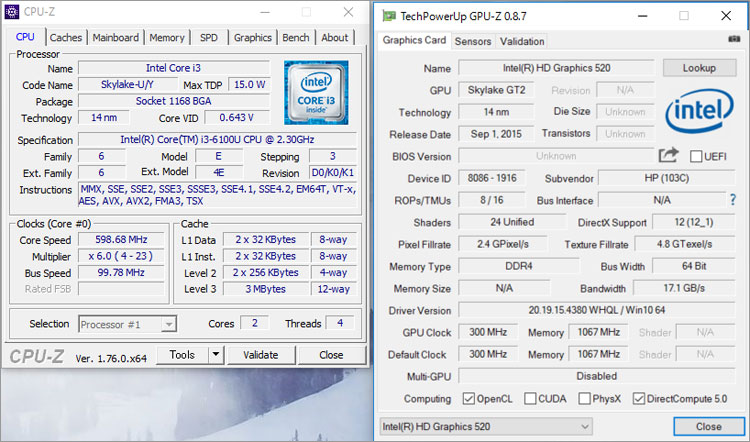Click the GPU-Z screenshot camera icon
The image size is (750, 442).
pyautogui.click(x=734, y=39)
